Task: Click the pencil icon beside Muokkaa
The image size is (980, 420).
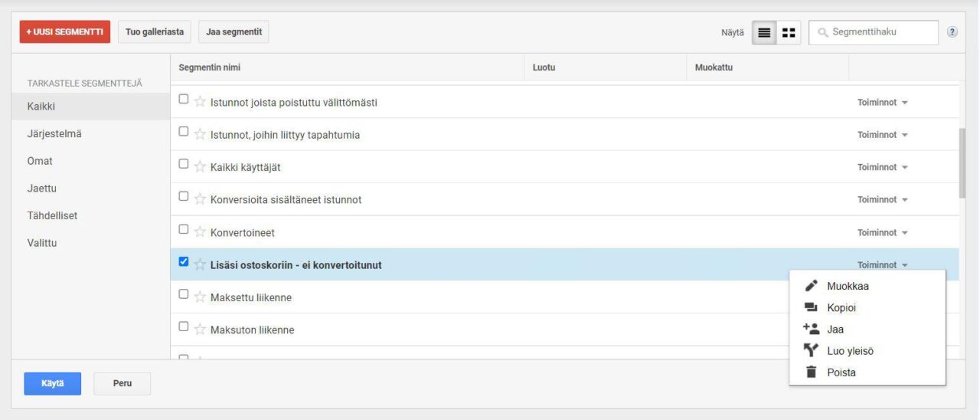Action: [x=812, y=286]
